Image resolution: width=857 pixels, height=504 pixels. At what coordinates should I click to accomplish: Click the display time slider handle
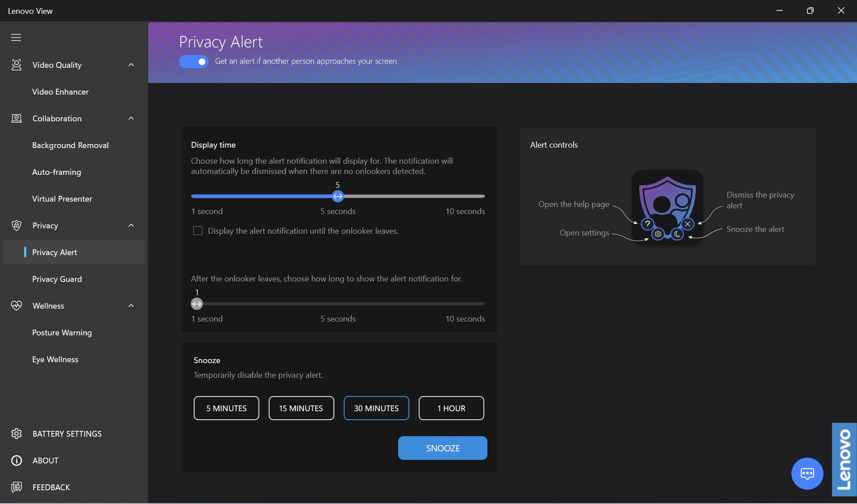(338, 196)
